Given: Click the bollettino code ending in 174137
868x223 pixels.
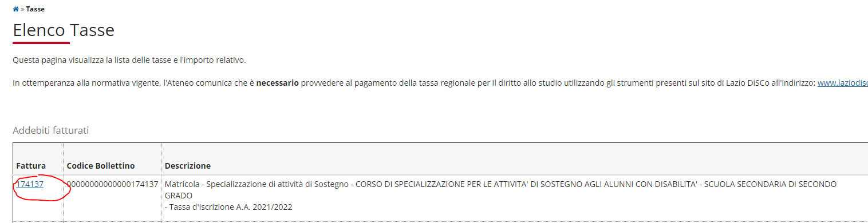Looking at the screenshot, I should (x=113, y=184).
